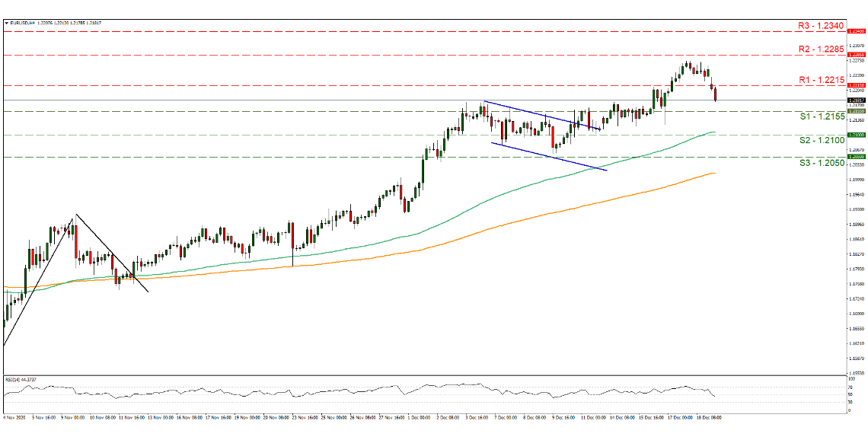
Task: Select the EURUSD,H4 chart title text
Action: (x=21, y=24)
